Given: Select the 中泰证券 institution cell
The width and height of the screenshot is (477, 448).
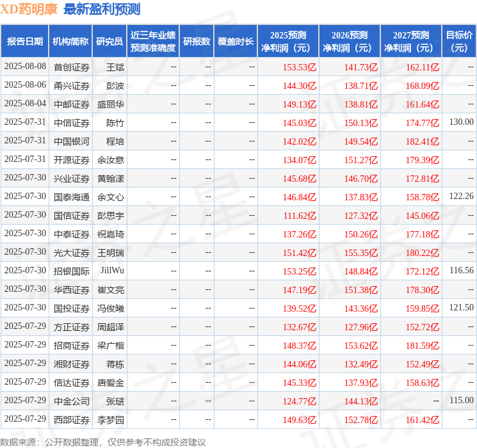Looking at the screenshot, I should coord(72,234).
